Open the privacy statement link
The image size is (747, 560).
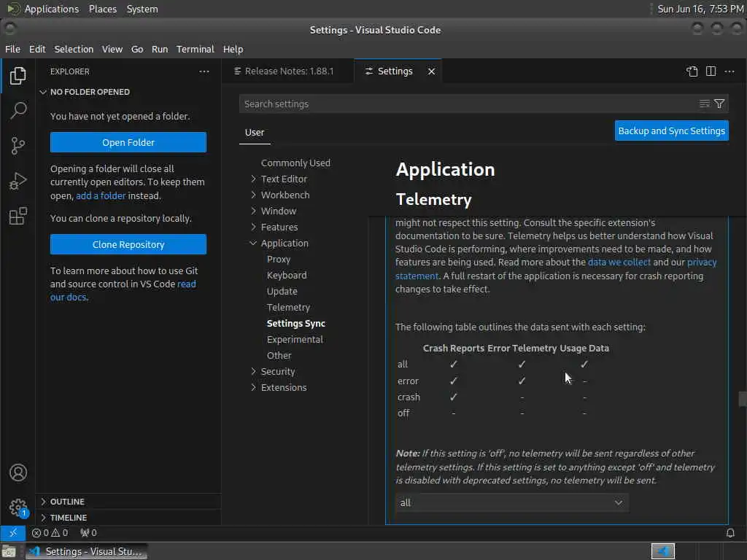point(702,262)
